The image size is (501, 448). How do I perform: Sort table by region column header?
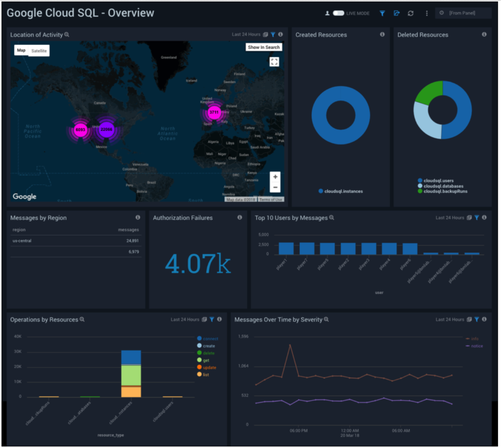click(19, 230)
